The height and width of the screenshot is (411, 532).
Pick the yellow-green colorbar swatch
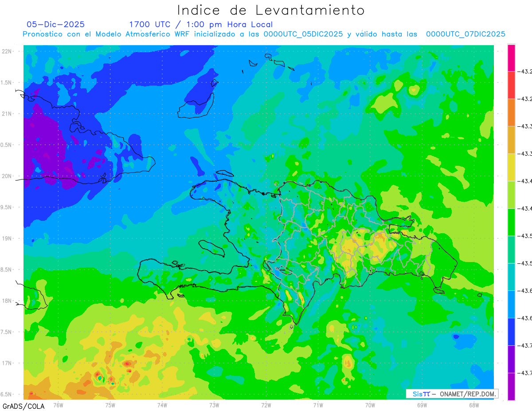[511, 195]
